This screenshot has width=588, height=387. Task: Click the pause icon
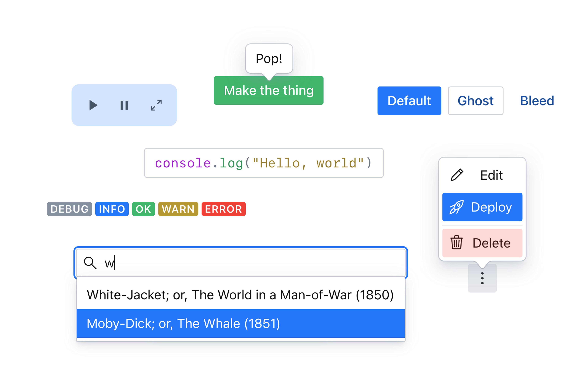coord(124,105)
